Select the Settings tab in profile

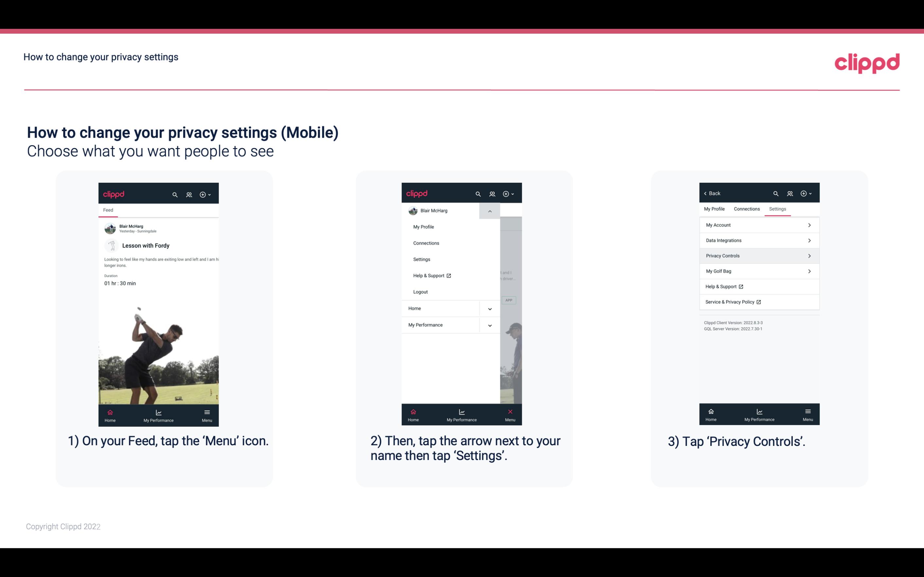(x=777, y=209)
